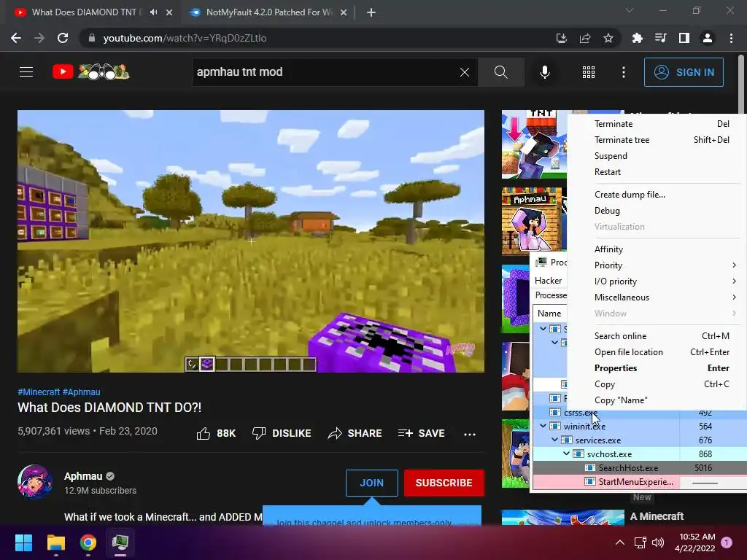Click the video player area
Viewport: 747px width, 560px height.
click(251, 241)
